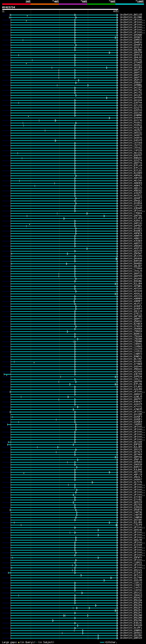
Task: Select the UniRef100_Q93ZJ0 label
Action: (x=131, y=47)
